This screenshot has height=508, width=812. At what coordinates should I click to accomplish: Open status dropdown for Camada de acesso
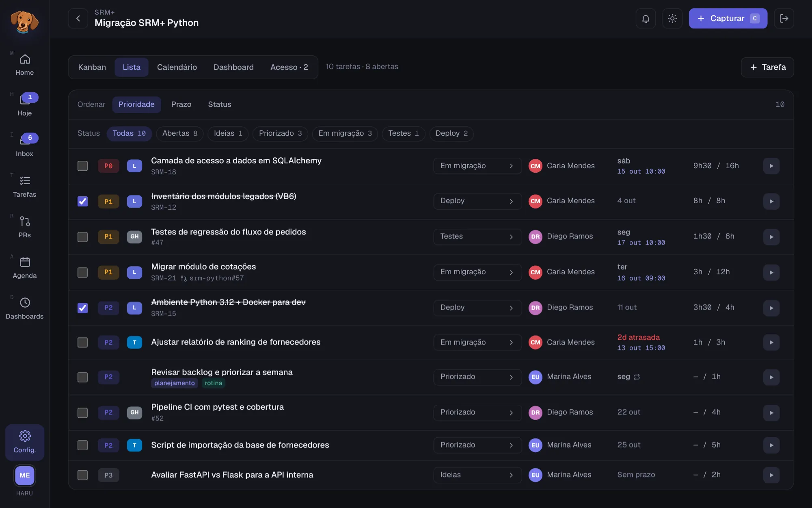(x=477, y=166)
